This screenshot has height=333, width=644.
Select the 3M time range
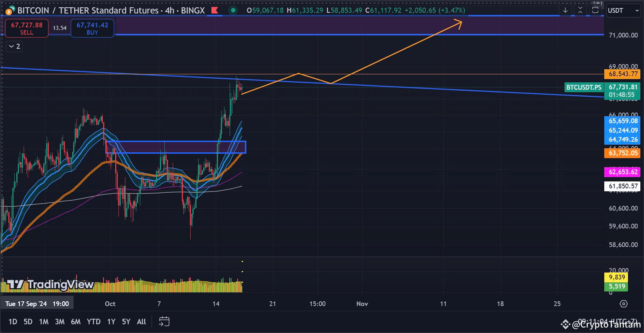coord(60,321)
